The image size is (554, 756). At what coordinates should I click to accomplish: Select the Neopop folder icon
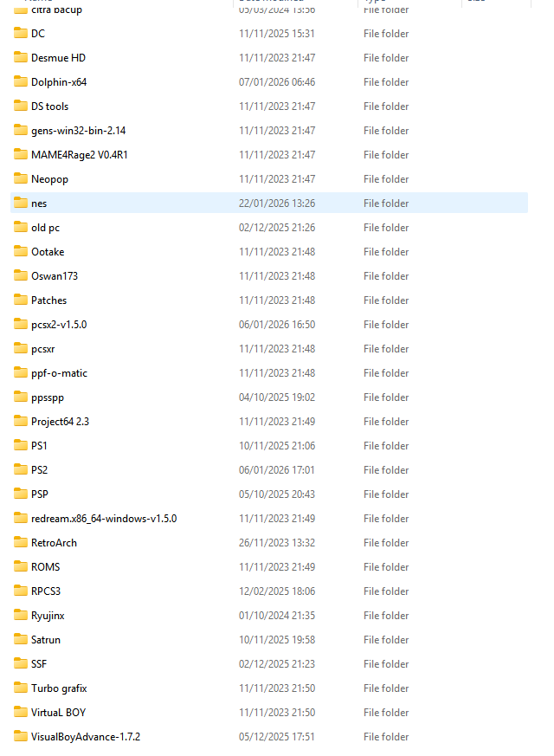pos(21,178)
